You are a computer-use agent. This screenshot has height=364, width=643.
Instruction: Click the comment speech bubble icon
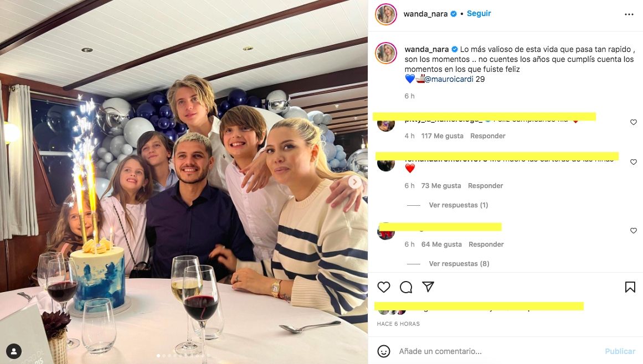(406, 287)
